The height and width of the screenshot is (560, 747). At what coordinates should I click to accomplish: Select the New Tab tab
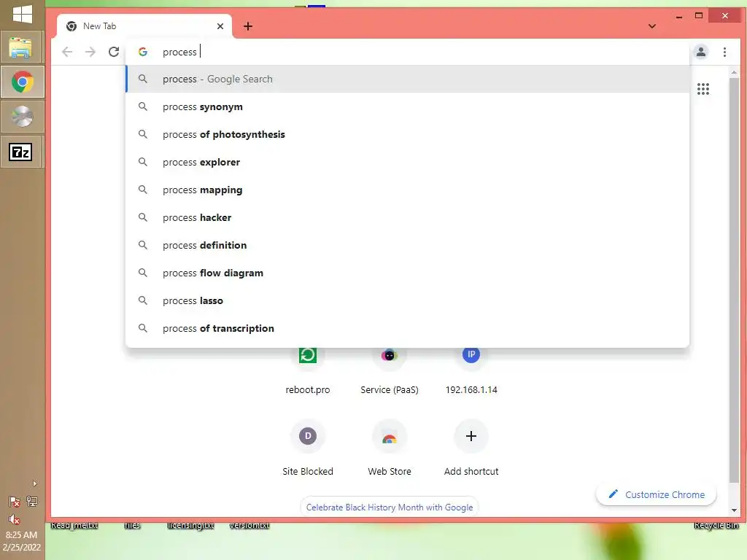pyautogui.click(x=144, y=26)
